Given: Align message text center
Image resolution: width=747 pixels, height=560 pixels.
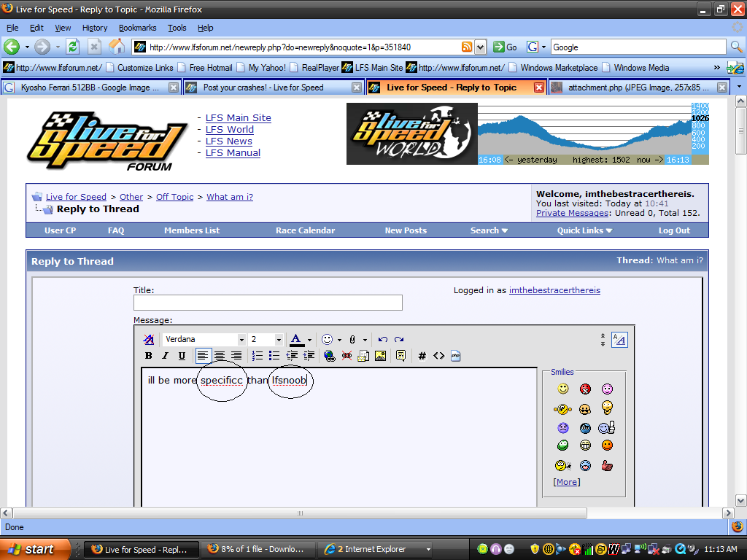Looking at the screenshot, I should click(219, 356).
